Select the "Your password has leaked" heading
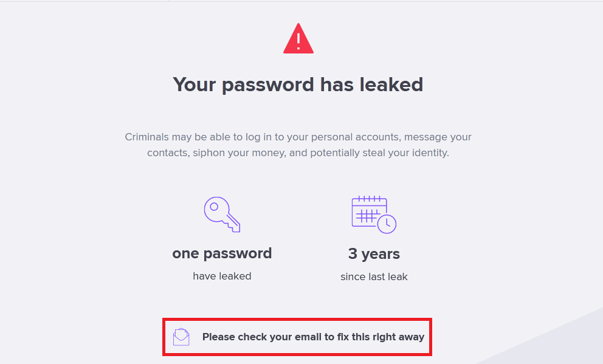Viewport: 603px width, 364px height. 298,84
